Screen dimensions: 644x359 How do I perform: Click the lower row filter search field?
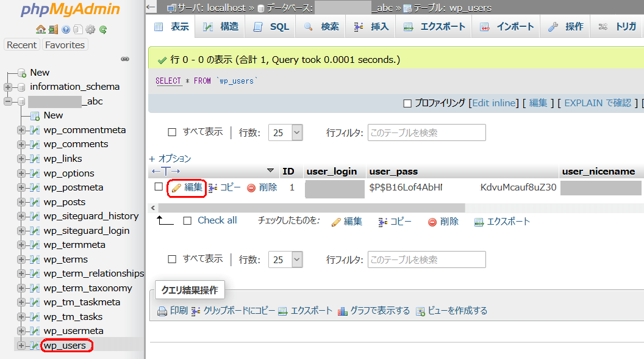click(427, 259)
